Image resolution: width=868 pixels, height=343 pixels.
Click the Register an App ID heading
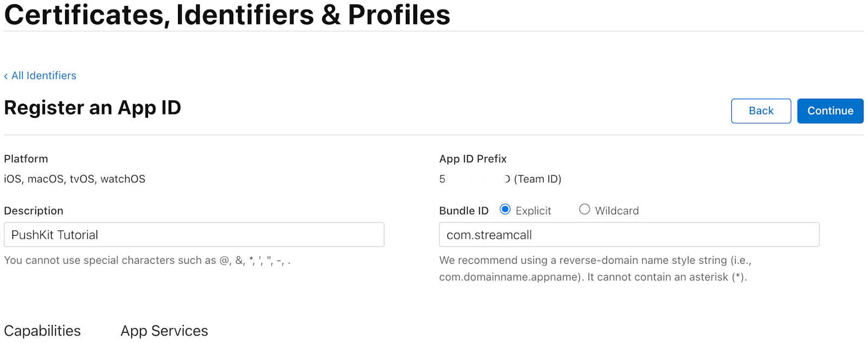coord(92,107)
